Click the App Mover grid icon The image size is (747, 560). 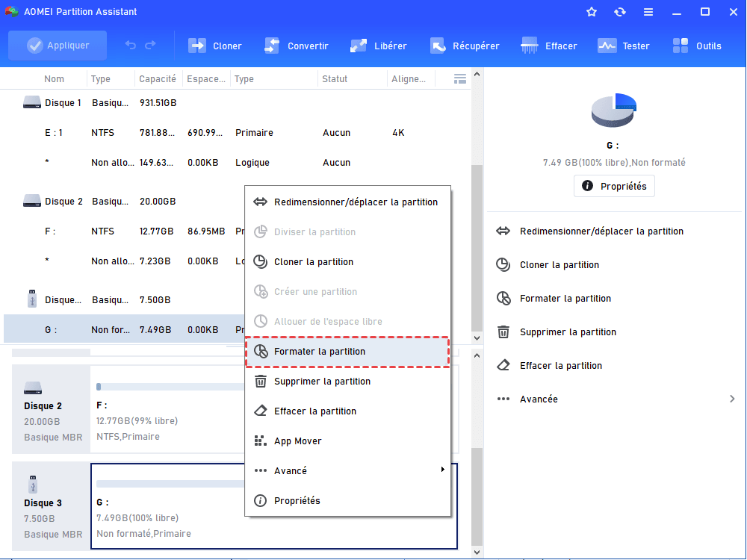[x=260, y=441]
